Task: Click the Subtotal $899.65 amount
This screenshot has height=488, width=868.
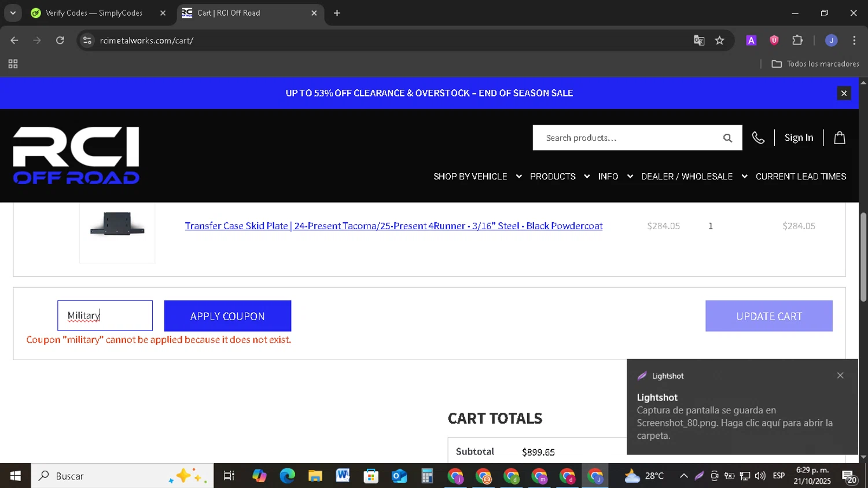Action: click(x=538, y=452)
